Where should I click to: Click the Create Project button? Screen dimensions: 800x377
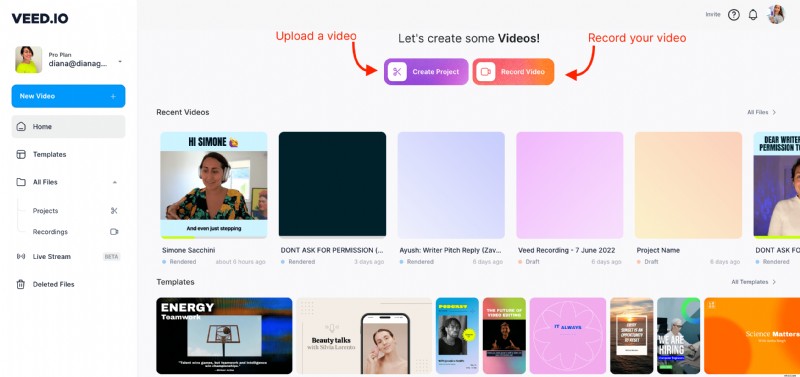point(426,71)
